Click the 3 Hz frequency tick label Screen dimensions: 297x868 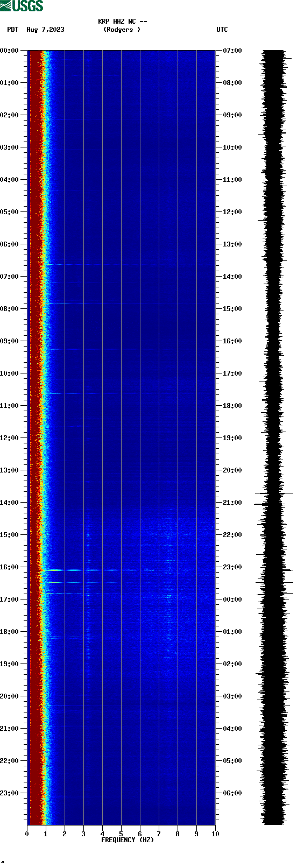[x=83, y=834]
